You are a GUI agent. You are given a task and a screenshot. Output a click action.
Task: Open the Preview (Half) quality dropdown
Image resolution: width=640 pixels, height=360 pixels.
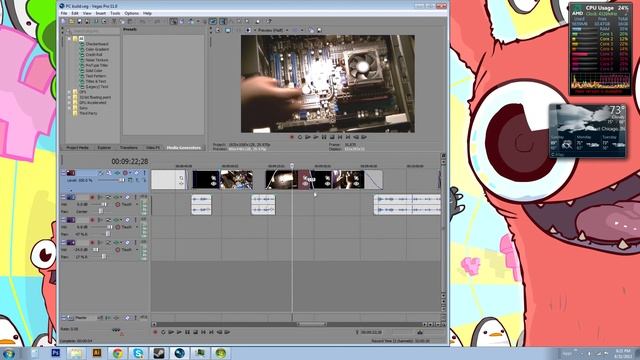click(287, 30)
